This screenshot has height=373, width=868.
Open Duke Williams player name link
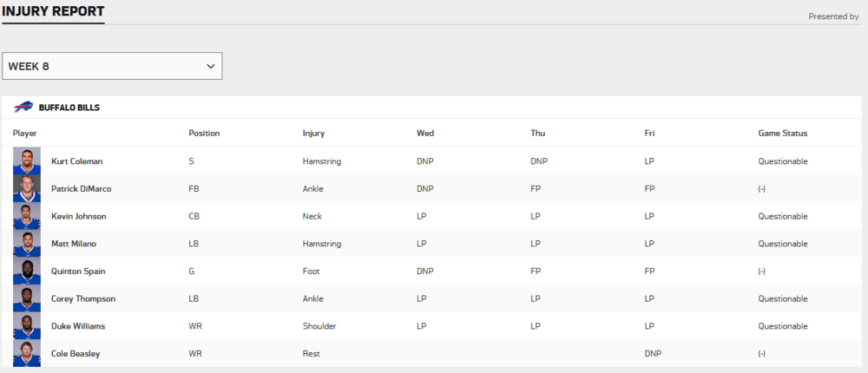pyautogui.click(x=78, y=326)
